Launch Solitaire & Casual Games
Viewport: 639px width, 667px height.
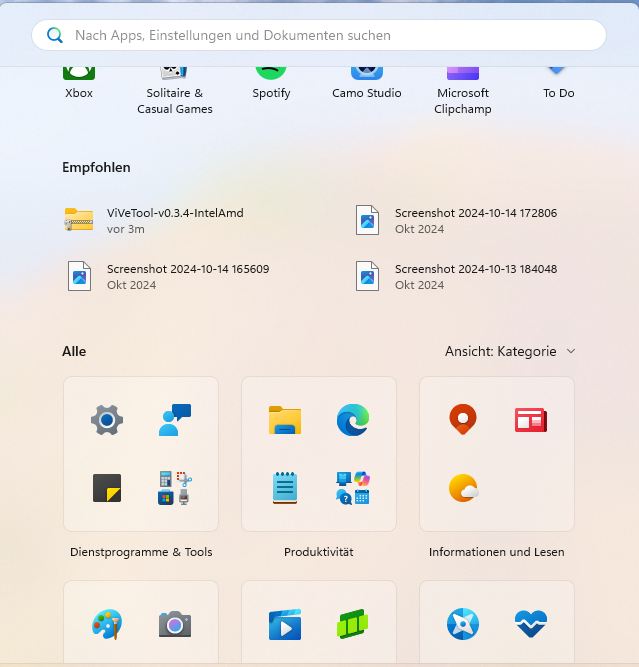pos(174,91)
